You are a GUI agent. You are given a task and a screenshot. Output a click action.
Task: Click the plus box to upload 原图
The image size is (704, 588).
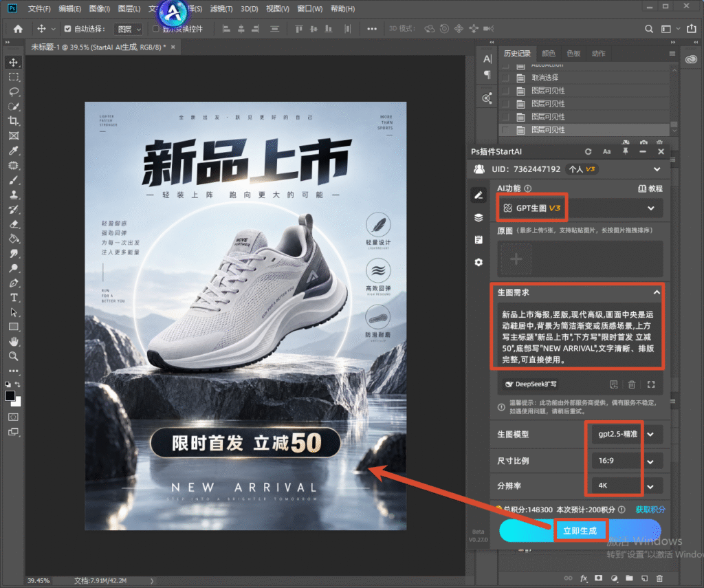pyautogui.click(x=516, y=259)
